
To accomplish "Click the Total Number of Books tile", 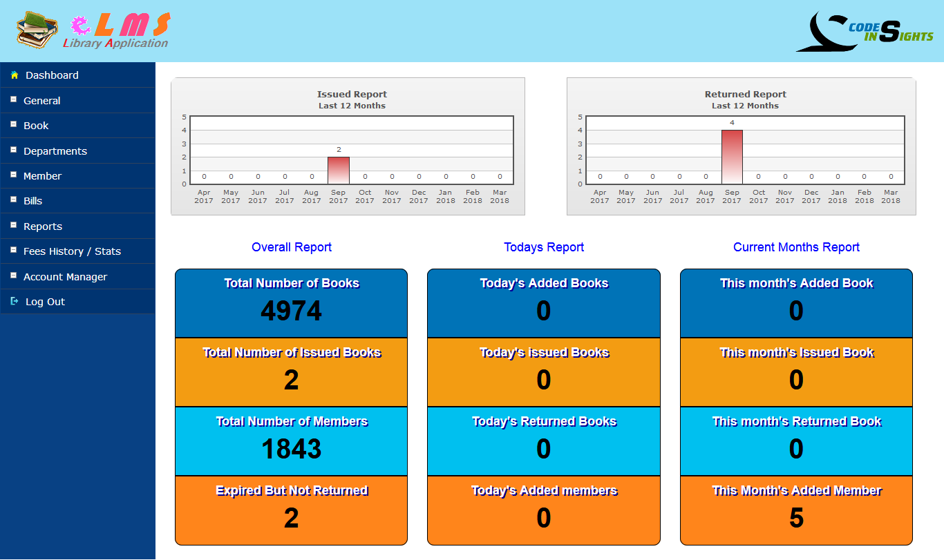I will pos(291,303).
